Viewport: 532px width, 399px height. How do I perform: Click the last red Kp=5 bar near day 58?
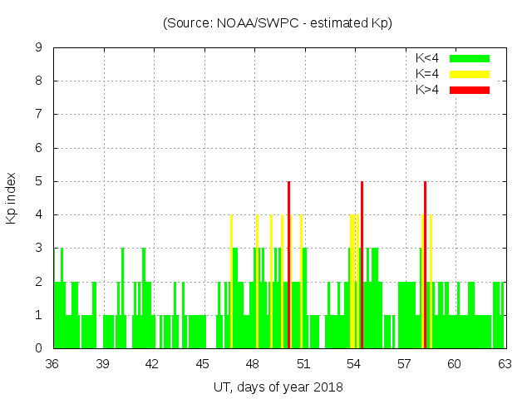tap(425, 266)
